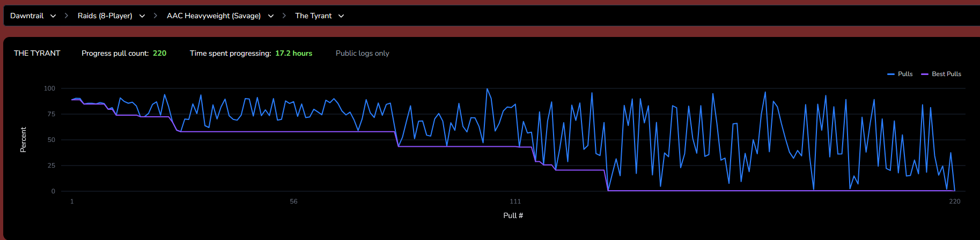Screen dimensions: 980x240
Task: Click the y-axis tick label 100
Action: pyautogui.click(x=49, y=88)
